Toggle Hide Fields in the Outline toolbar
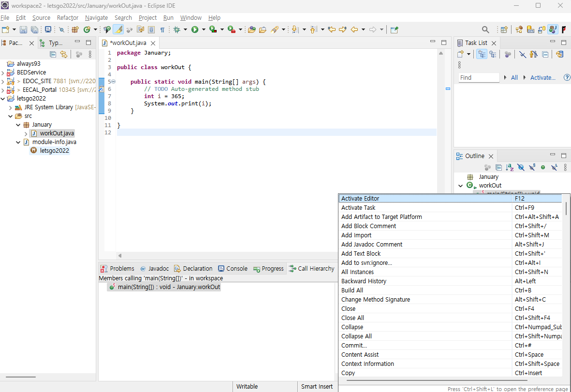The width and height of the screenshot is (571, 392). (x=521, y=167)
